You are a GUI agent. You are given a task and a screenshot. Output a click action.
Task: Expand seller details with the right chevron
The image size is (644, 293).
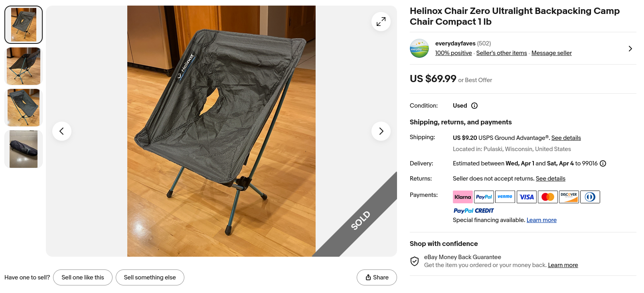[630, 49]
